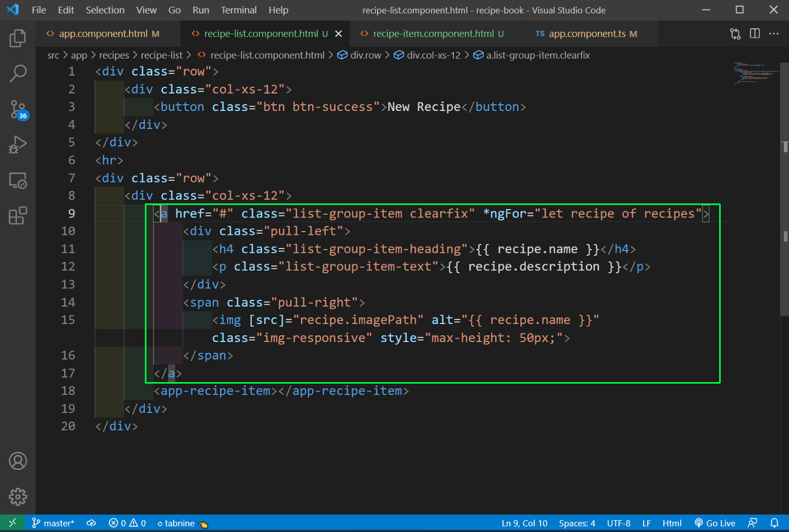Open the errors and warnings problems panel
Viewport: 789px width, 532px height.
127,523
